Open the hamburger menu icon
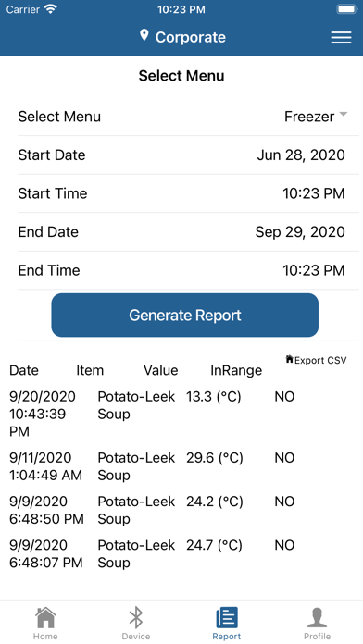This screenshot has height=644, width=363. point(341,37)
